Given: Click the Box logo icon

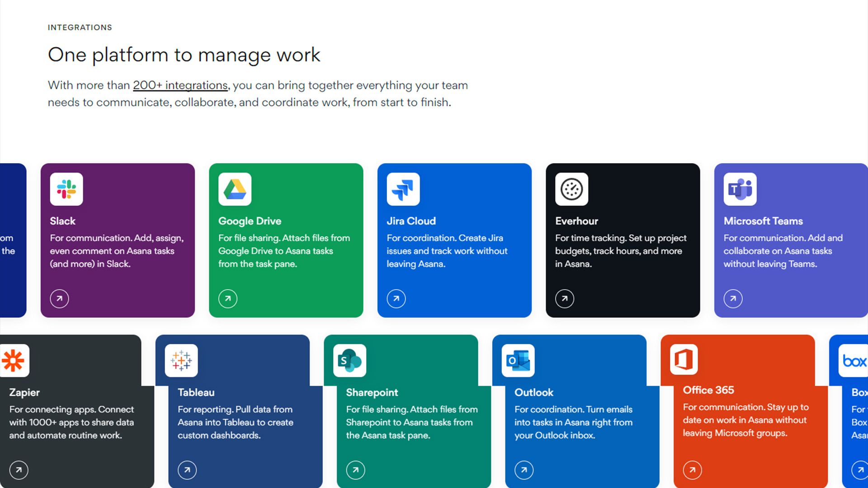Looking at the screenshot, I should (x=854, y=361).
